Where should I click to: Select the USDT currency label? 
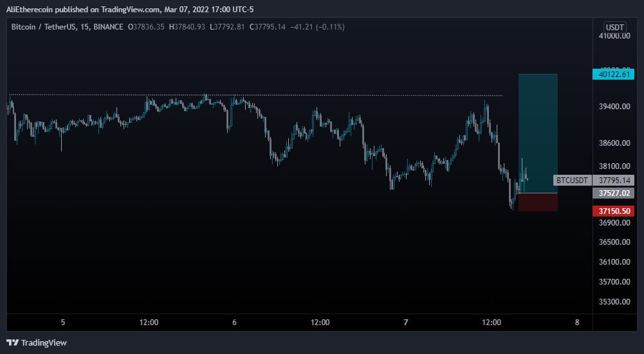coord(615,27)
